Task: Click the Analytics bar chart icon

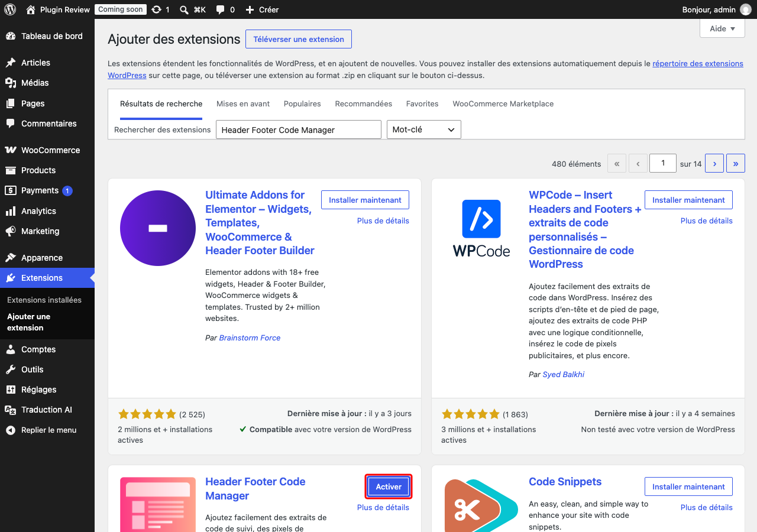Action: click(11, 211)
